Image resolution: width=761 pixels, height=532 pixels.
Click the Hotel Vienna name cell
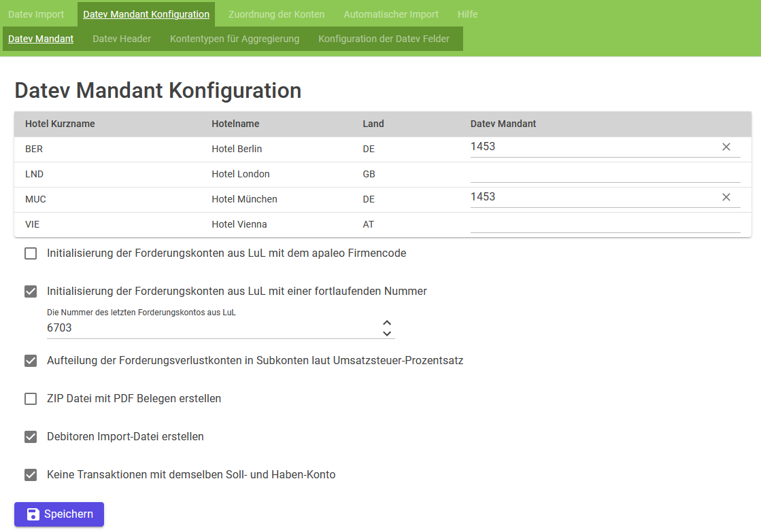point(239,224)
